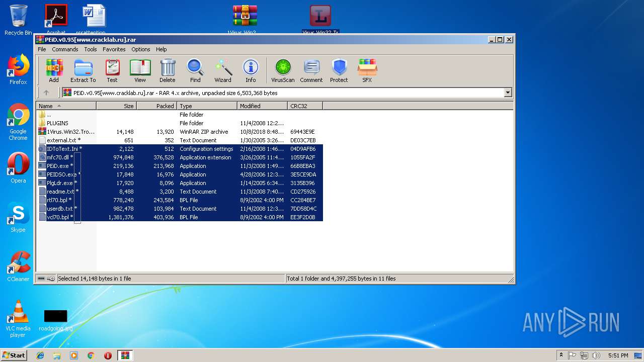The height and width of the screenshot is (362, 644).
Task: Open the Commands menu
Action: [65, 49]
